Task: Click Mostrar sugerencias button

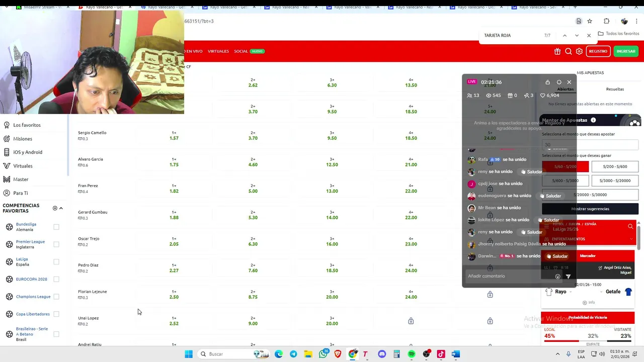Action: [x=590, y=209]
